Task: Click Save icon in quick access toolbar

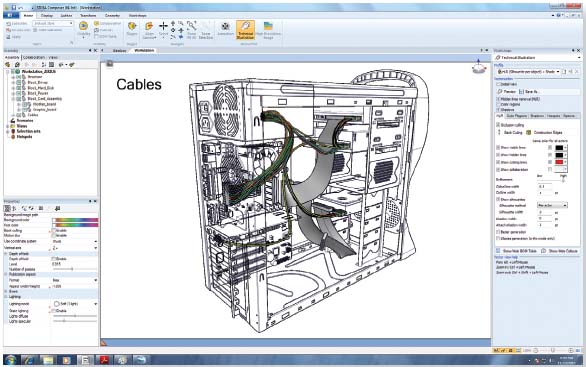Action: tap(13, 7)
